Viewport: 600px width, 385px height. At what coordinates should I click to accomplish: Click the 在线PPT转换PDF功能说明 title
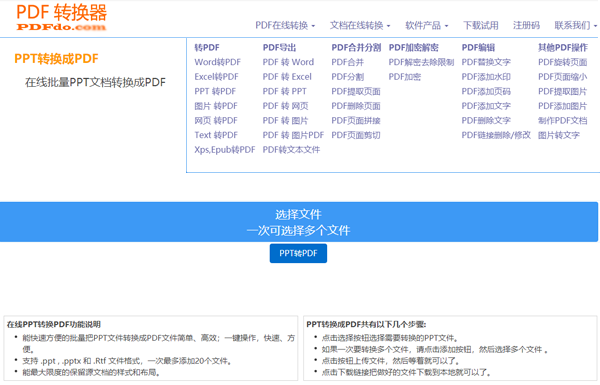click(54, 324)
